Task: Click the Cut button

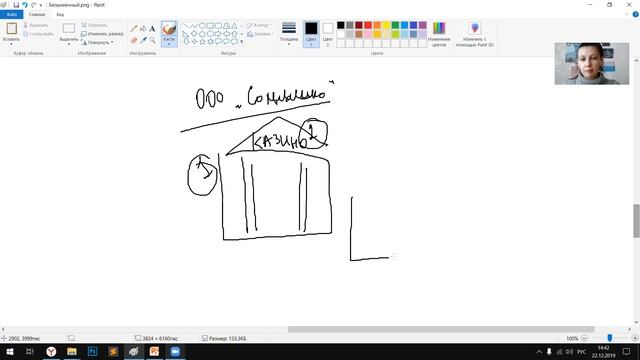Action: 36,25
